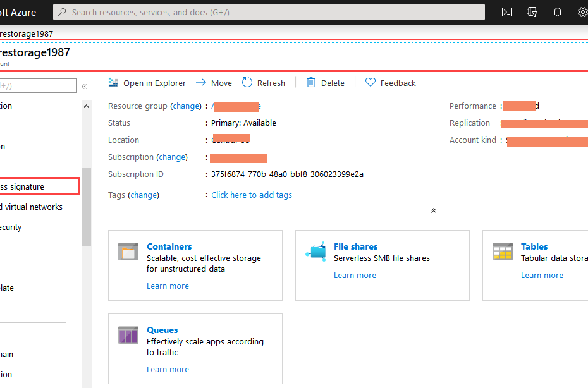Click the sidebar menu search field
Viewport: 588px width, 388px height.
point(38,86)
